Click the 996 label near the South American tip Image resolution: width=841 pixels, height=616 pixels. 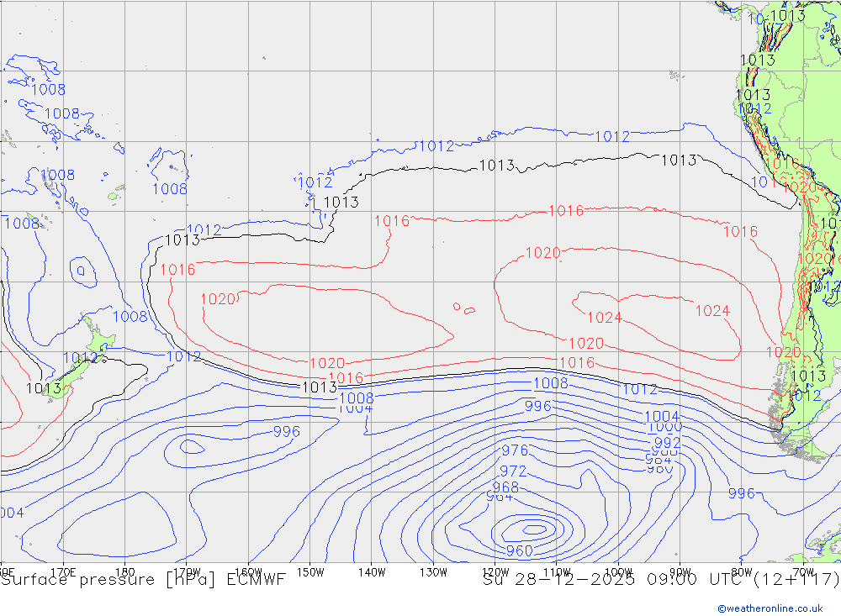[x=741, y=493]
